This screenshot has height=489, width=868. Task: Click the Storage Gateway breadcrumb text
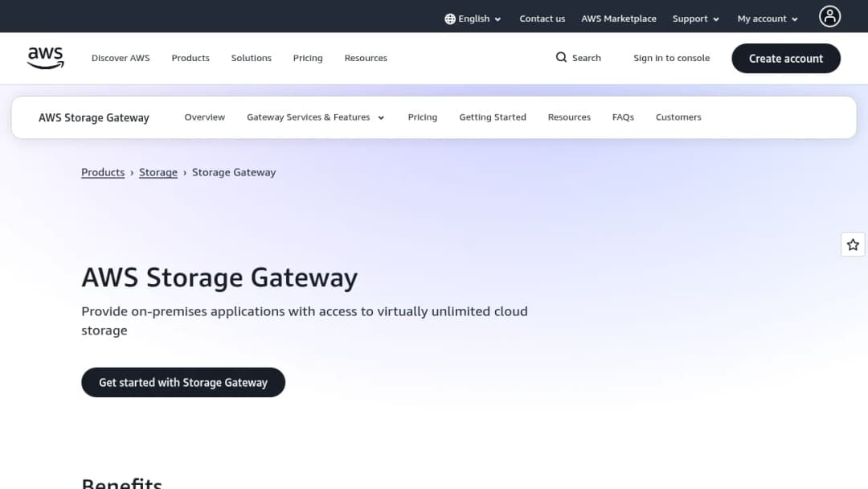(234, 172)
